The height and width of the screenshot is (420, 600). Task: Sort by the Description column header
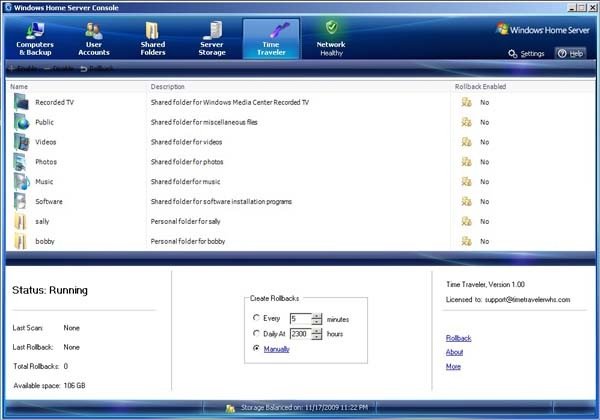[x=168, y=87]
